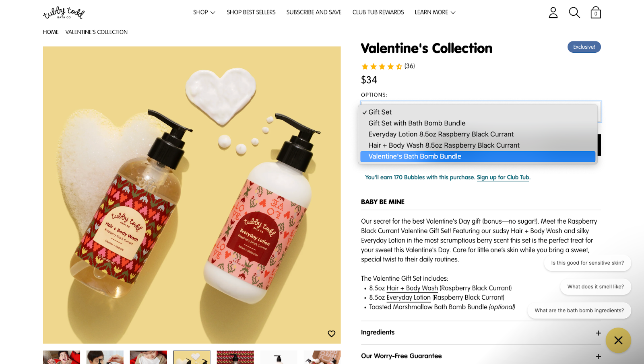Select Valentine's Bath Bomb Bundle option
The height and width of the screenshot is (364, 644).
pyautogui.click(x=415, y=156)
